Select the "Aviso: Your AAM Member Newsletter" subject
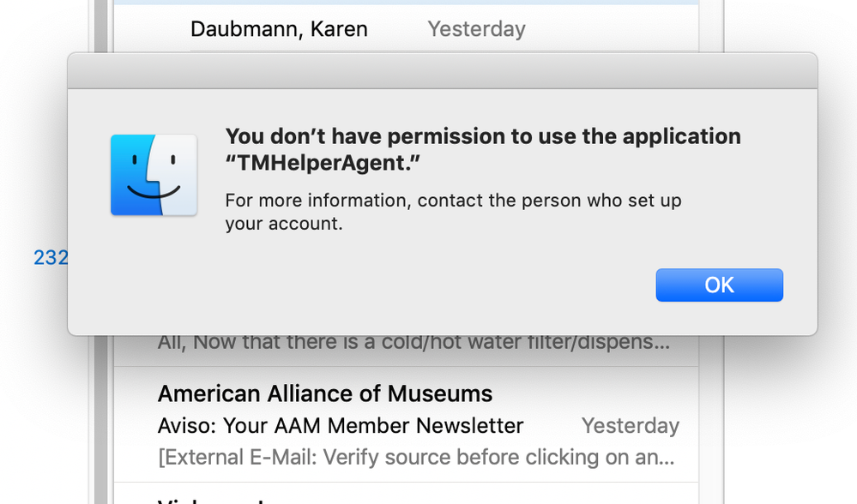The height and width of the screenshot is (504, 857). 341,426
